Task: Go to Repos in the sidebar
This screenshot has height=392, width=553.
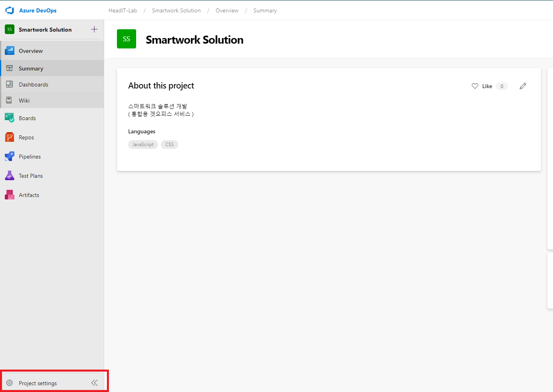Action: tap(26, 137)
